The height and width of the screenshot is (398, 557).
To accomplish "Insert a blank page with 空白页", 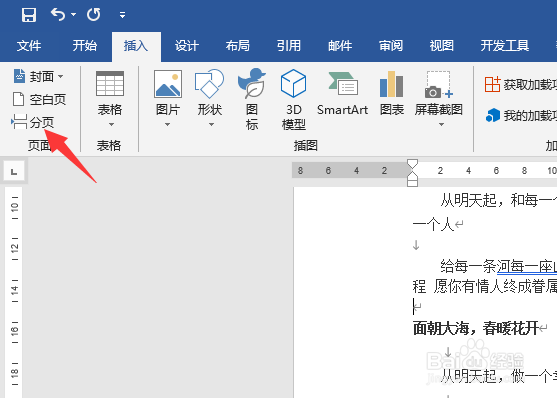I will click(39, 100).
